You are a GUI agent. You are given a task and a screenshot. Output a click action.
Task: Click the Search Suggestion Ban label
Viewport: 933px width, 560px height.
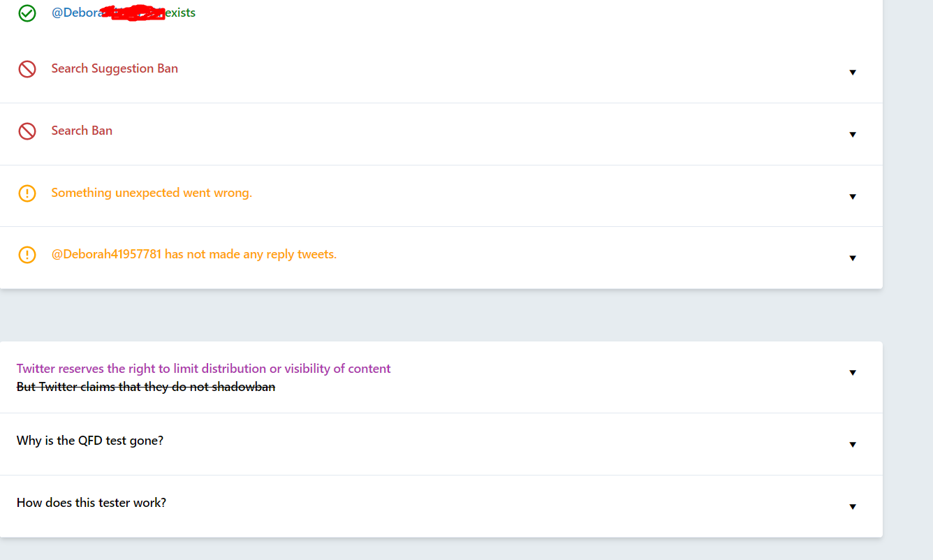(x=115, y=68)
